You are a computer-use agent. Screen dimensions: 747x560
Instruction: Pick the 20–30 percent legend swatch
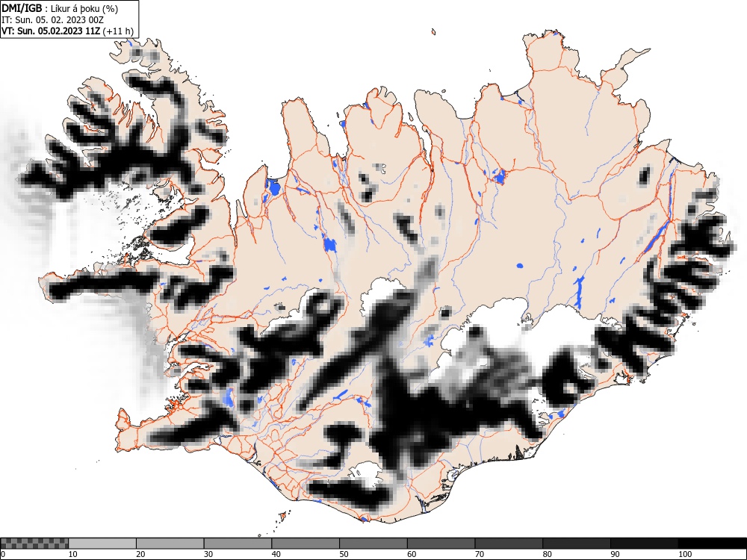tap(170, 544)
